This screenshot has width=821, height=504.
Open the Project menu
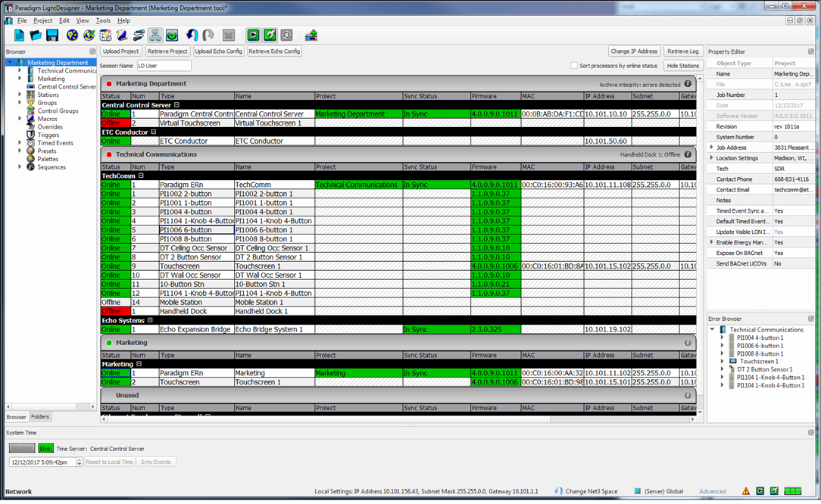click(x=43, y=20)
